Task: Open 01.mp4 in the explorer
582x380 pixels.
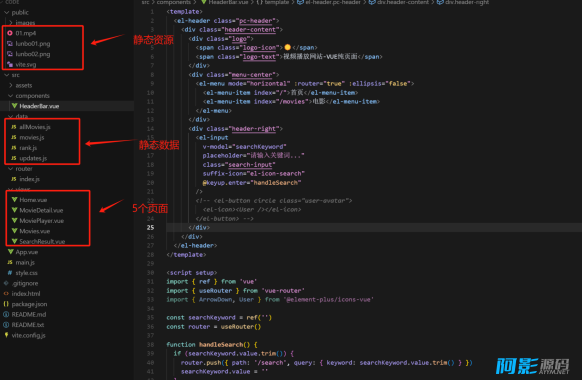Action: click(x=26, y=33)
